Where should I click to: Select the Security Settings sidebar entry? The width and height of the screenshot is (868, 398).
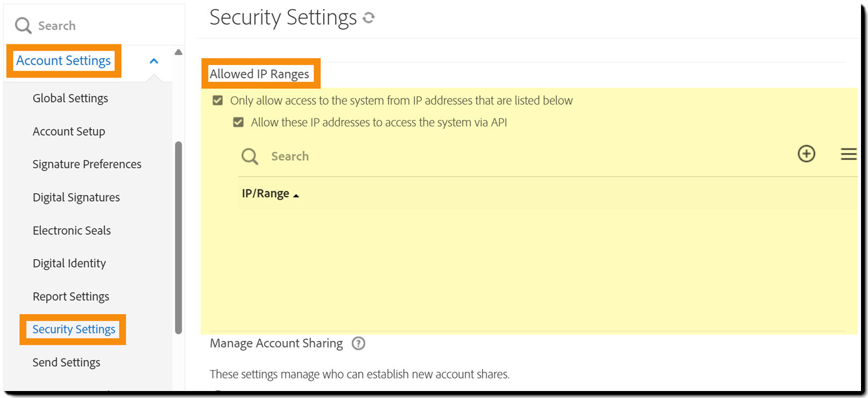74,329
